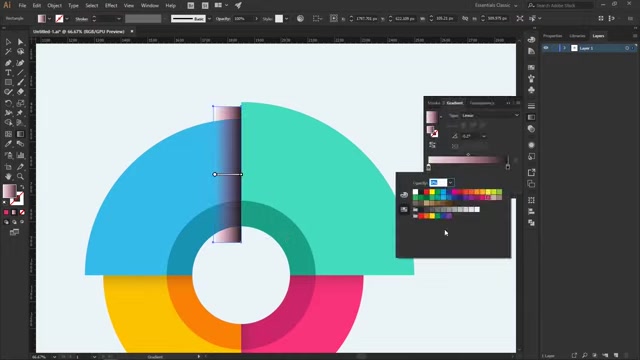Pick the white swatch in popup

point(416,191)
